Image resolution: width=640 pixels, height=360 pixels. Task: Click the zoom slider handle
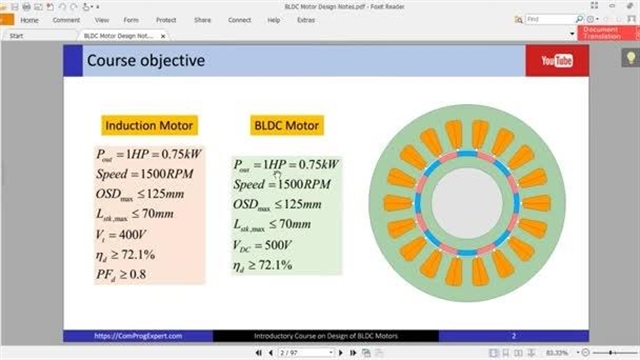tap(611, 353)
